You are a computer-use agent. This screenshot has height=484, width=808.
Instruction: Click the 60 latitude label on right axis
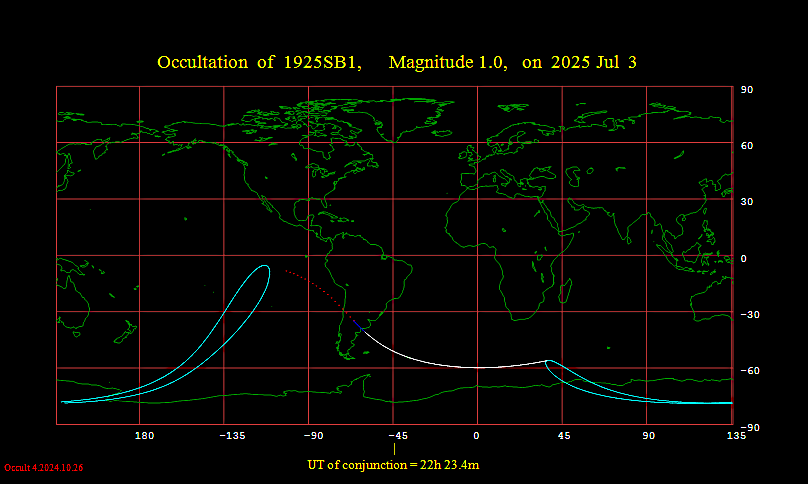point(746,146)
